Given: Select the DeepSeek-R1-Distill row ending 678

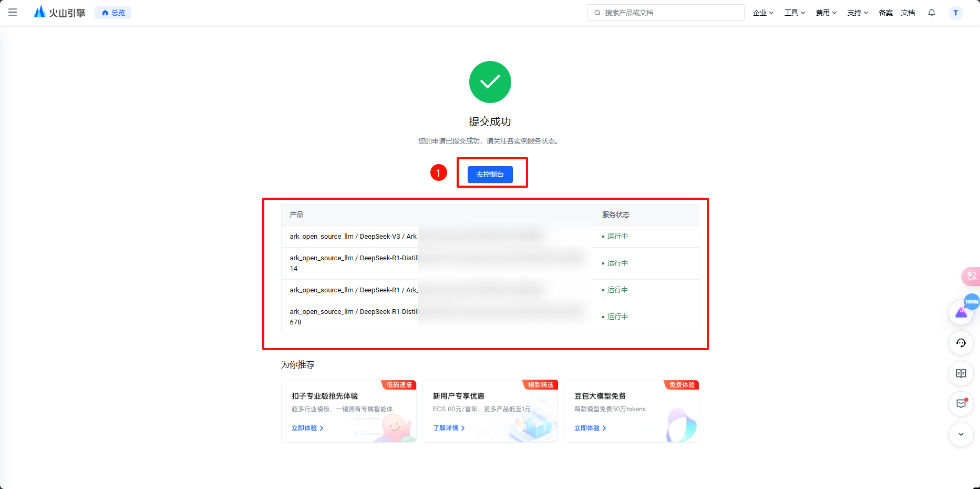Looking at the screenshot, I should click(490, 317).
